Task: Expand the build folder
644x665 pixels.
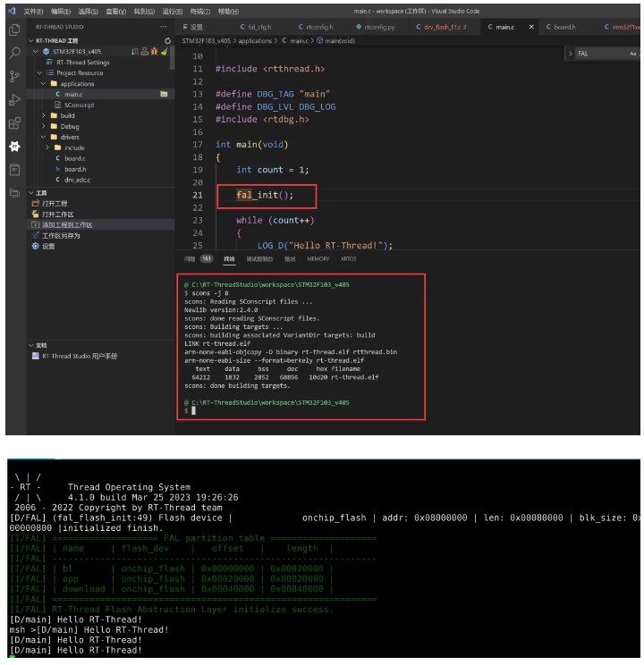Action: [x=43, y=115]
